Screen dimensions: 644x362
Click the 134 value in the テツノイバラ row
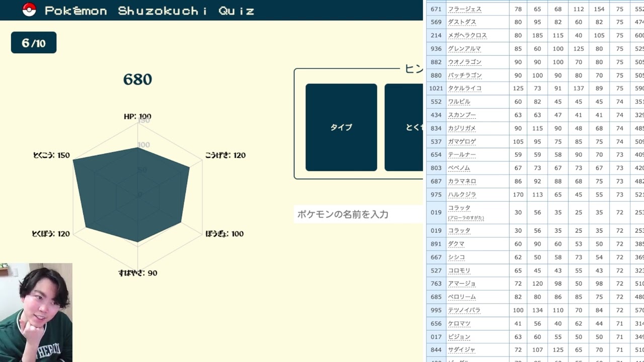[x=537, y=310]
